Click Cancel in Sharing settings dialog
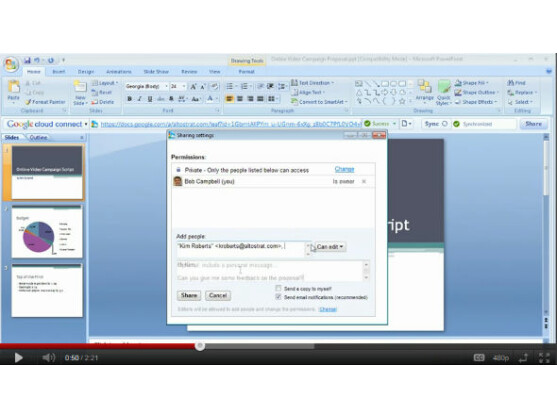 [218, 295]
